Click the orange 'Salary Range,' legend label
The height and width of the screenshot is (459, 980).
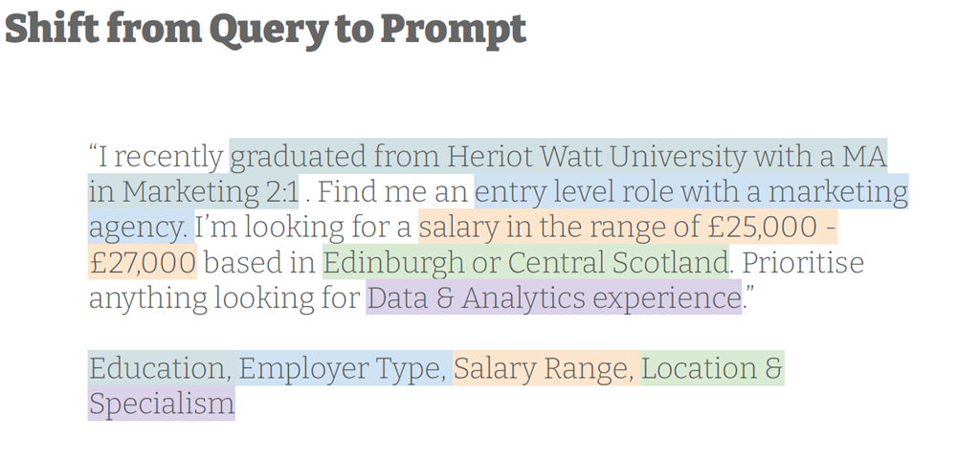pyautogui.click(x=546, y=368)
